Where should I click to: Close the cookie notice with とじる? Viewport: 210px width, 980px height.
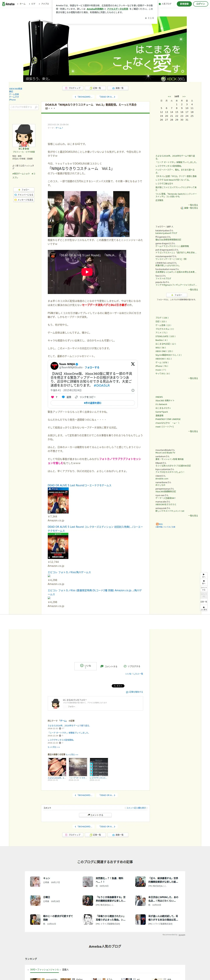(x=149, y=18)
